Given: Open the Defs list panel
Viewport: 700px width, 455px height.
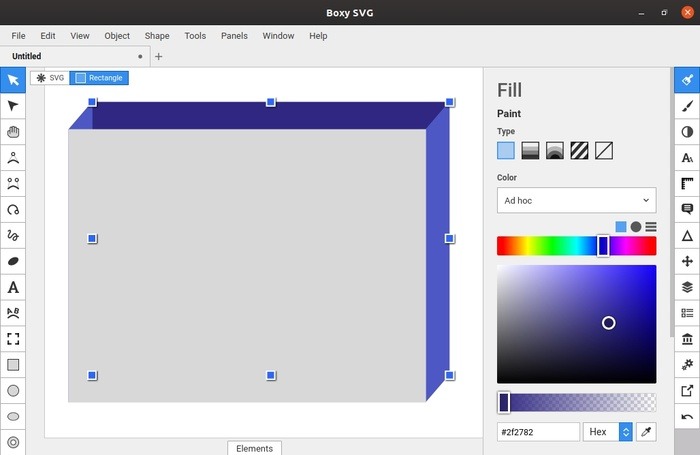Looking at the screenshot, I should point(687,313).
